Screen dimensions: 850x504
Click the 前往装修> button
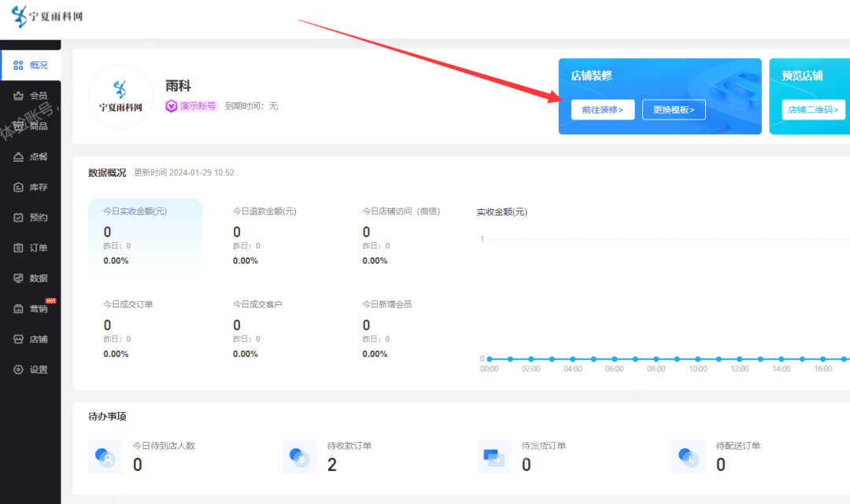coord(603,110)
